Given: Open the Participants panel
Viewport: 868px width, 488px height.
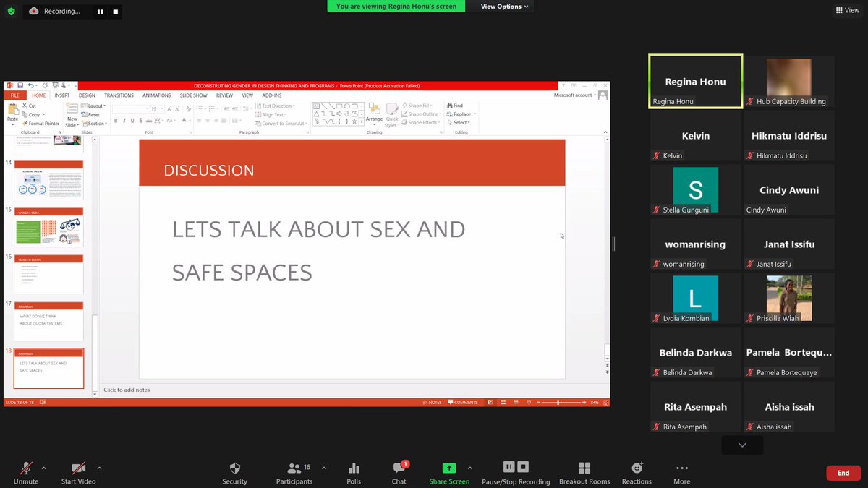Looking at the screenshot, I should 294,473.
